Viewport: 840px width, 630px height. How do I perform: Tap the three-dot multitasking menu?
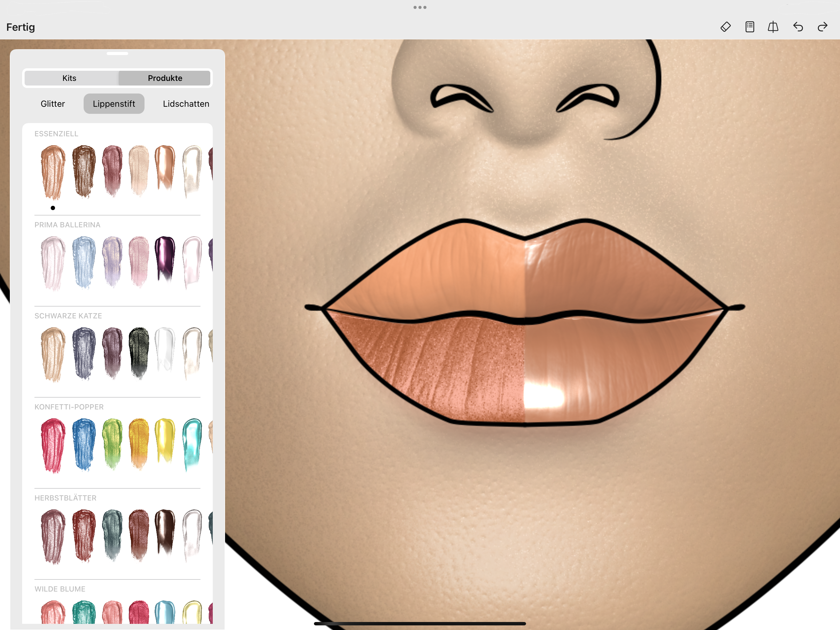coord(420,7)
